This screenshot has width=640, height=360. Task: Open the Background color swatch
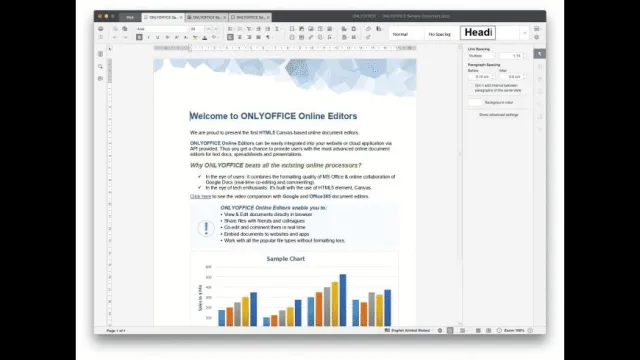pos(475,102)
